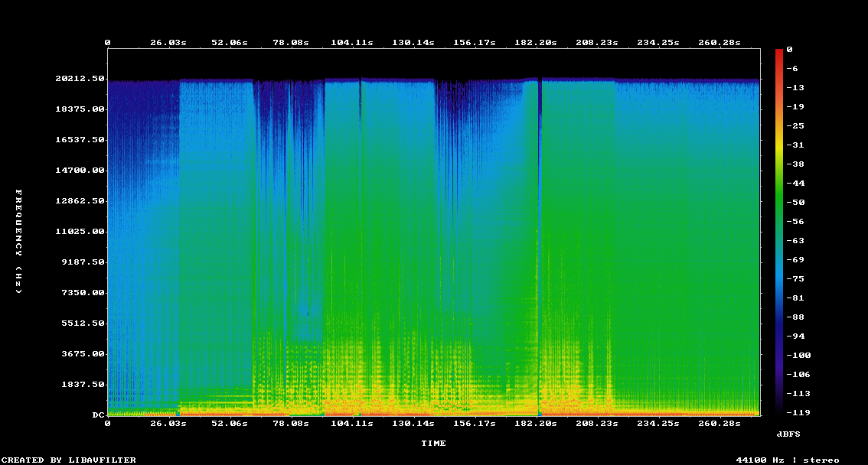
Task: Click the 44100 Hz : stereo info text
Action: click(787, 460)
